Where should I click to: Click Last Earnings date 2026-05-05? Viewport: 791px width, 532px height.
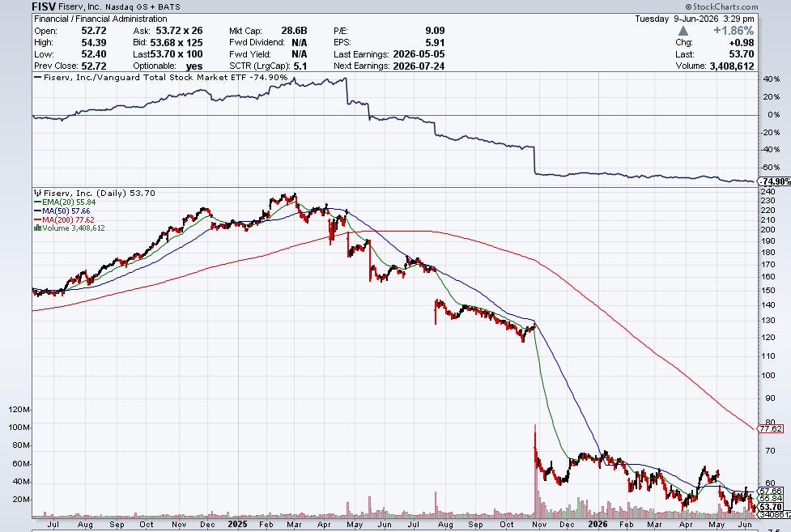[419, 54]
